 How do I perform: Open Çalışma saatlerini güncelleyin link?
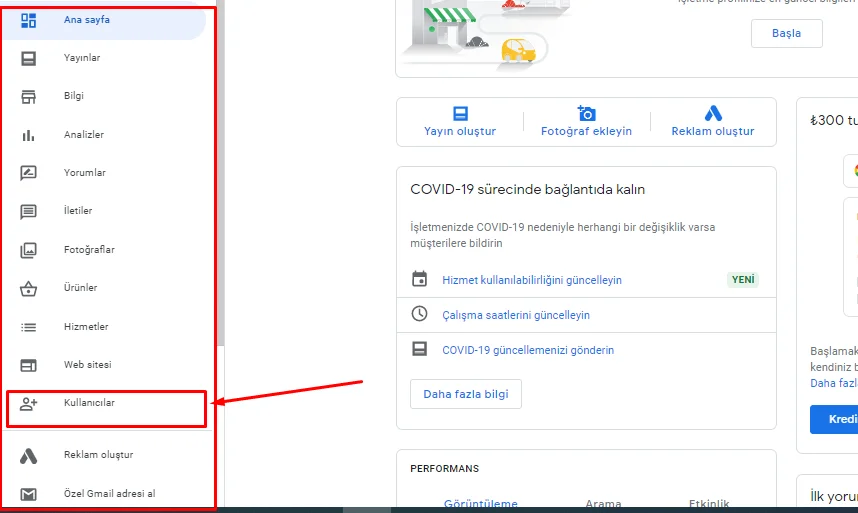[516, 315]
